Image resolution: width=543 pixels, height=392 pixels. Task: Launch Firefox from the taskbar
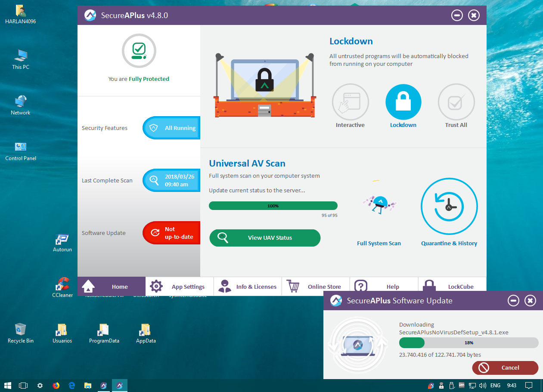pyautogui.click(x=56, y=386)
